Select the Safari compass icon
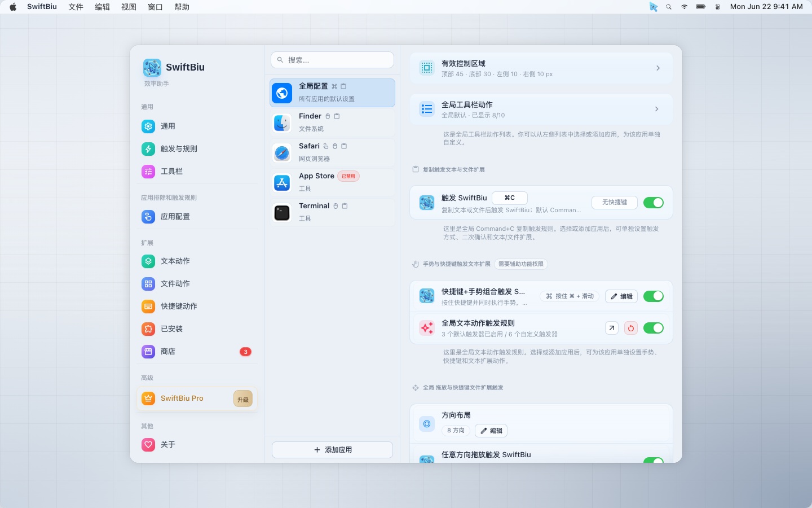 (282, 152)
